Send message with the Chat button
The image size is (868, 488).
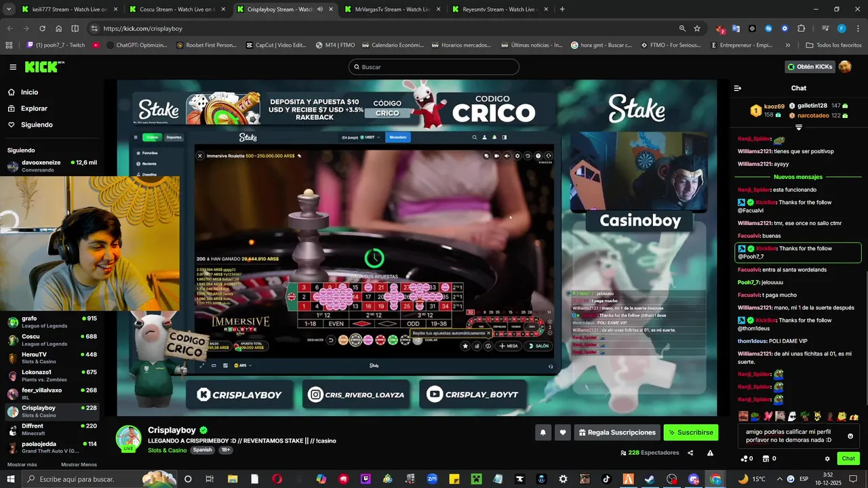[848, 459]
